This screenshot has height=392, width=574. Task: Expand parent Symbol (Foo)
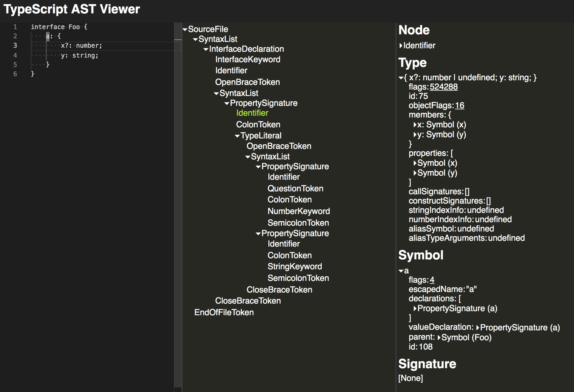click(439, 338)
